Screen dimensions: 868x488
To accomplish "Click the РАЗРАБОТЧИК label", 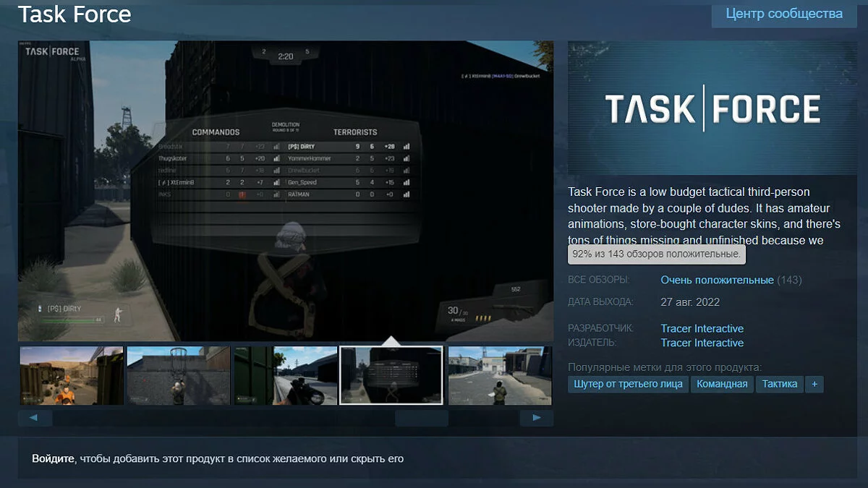I will pyautogui.click(x=600, y=328).
